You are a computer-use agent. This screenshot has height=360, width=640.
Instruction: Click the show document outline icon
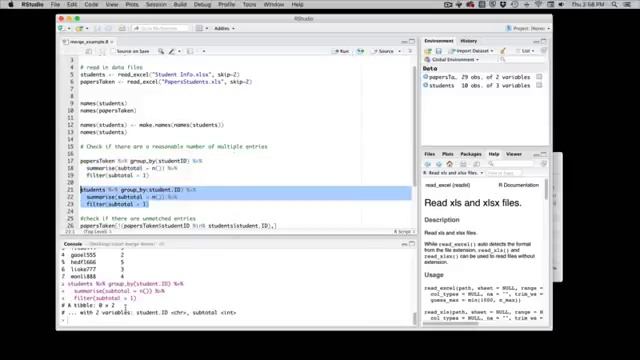point(410,51)
